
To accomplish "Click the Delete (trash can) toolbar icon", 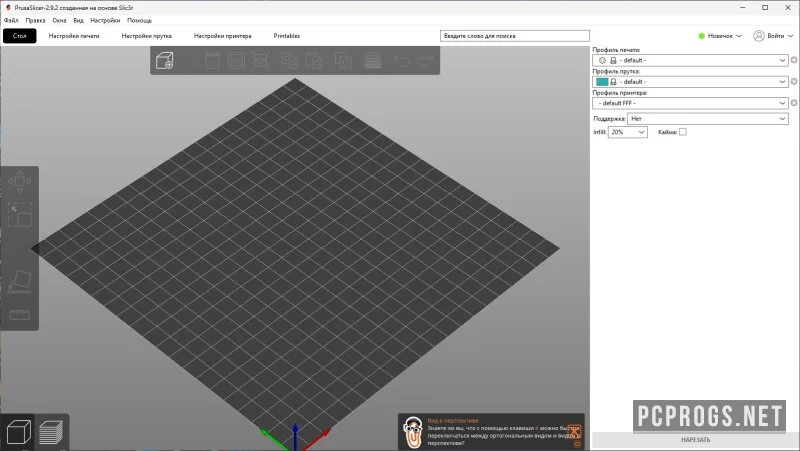I will [x=212, y=60].
